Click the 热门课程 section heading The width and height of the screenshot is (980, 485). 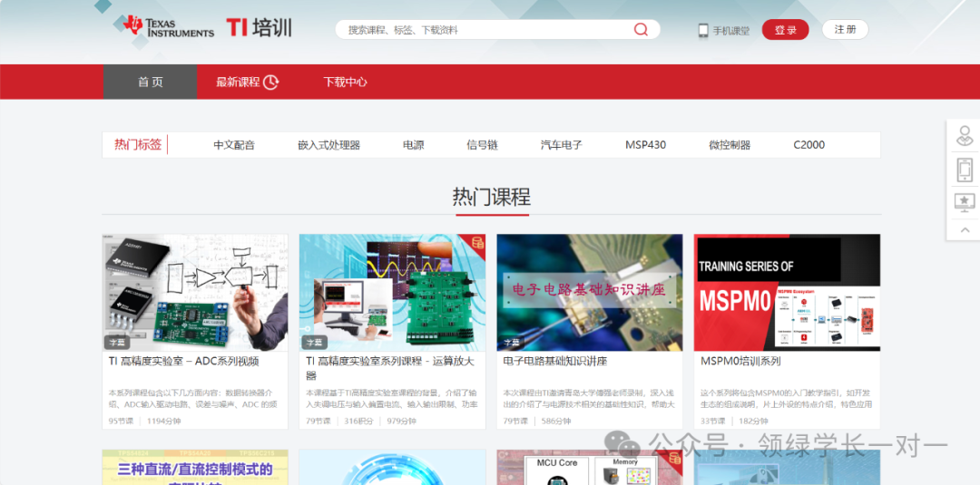pyautogui.click(x=492, y=197)
